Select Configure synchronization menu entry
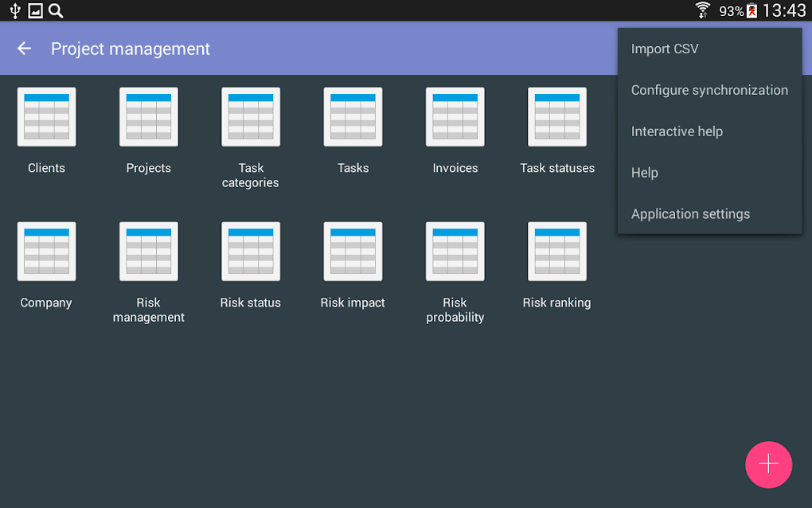Viewport: 812px width, 508px height. click(709, 90)
